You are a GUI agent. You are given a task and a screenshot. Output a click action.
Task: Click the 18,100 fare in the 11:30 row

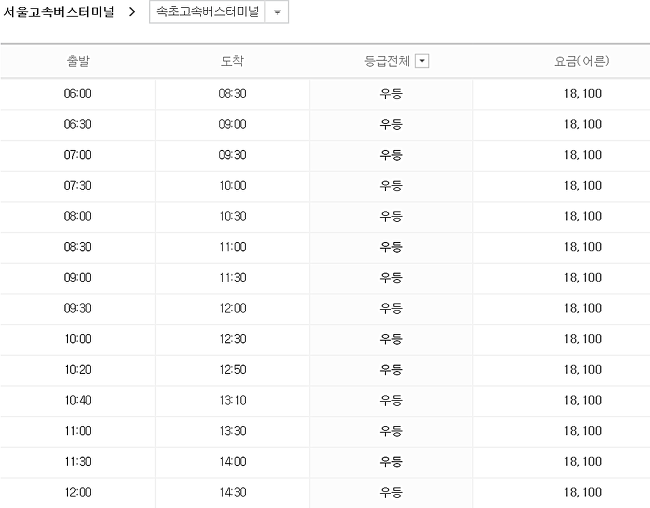(582, 462)
